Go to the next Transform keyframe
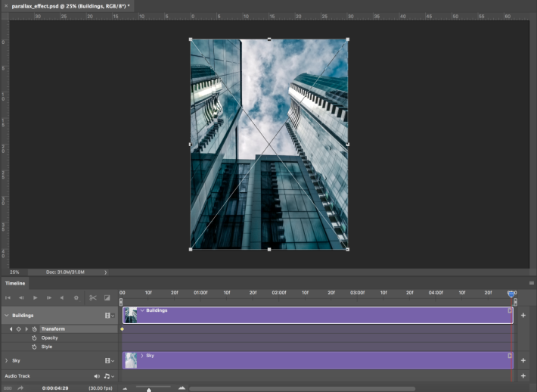 (x=26, y=329)
